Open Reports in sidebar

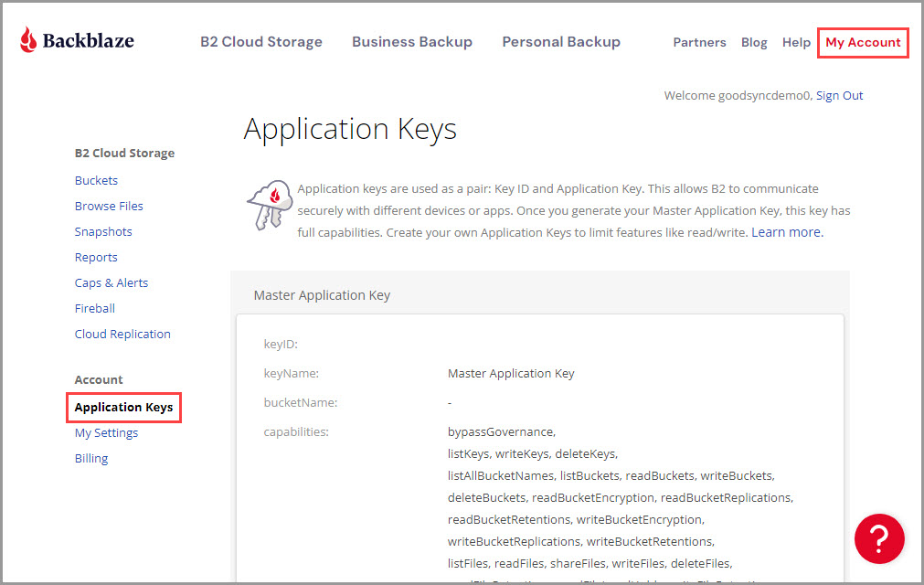(x=96, y=258)
